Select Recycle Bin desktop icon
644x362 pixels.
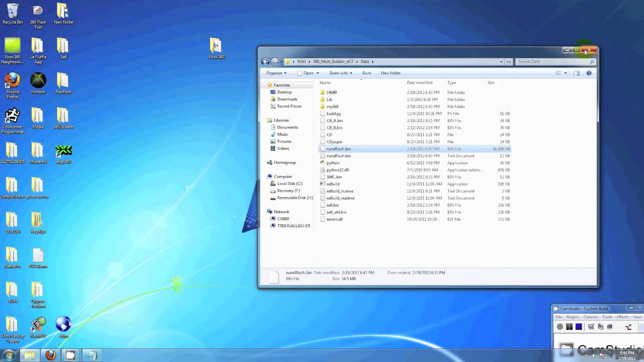[x=13, y=14]
